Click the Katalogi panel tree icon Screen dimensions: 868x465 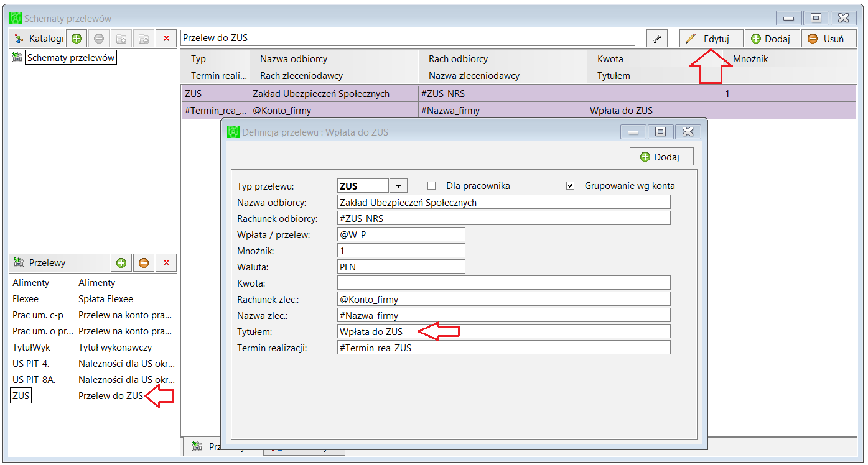click(19, 39)
